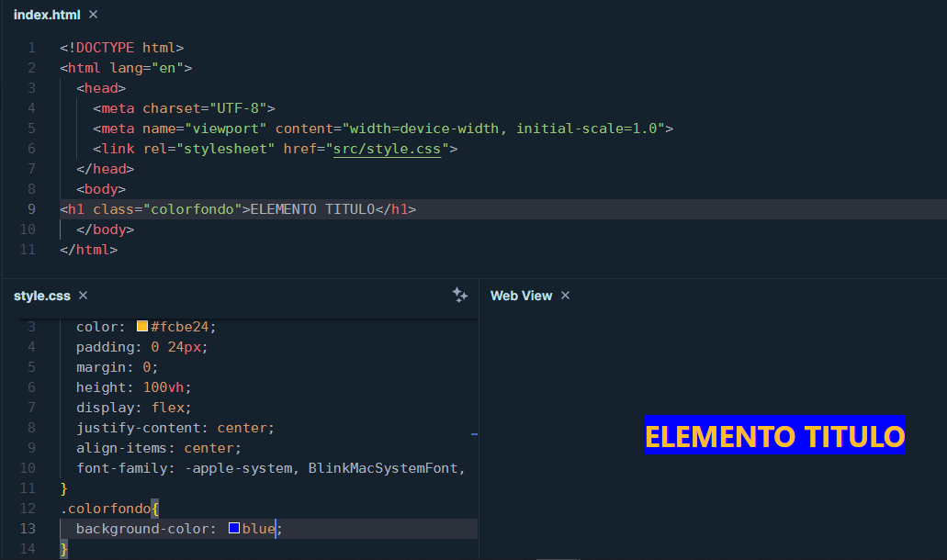The image size is (947, 560).
Task: Place cursor on the 100vh height value
Action: click(x=165, y=387)
